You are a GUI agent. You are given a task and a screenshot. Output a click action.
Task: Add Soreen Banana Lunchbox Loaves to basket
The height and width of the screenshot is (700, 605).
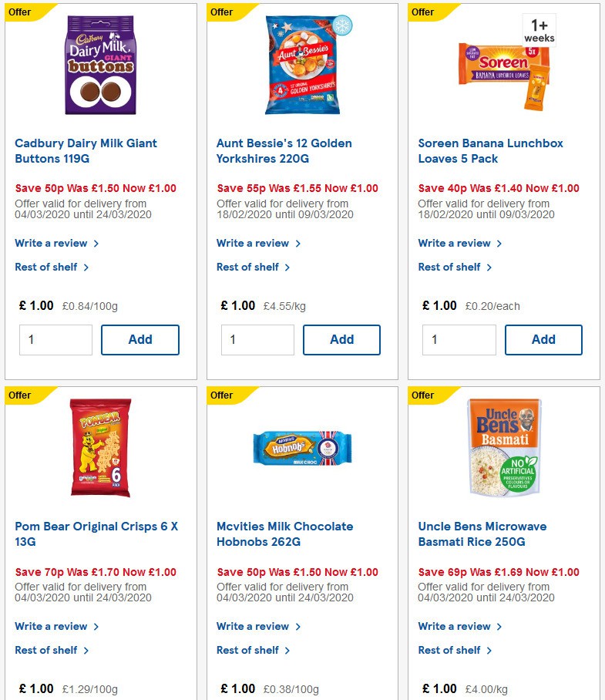[543, 339]
